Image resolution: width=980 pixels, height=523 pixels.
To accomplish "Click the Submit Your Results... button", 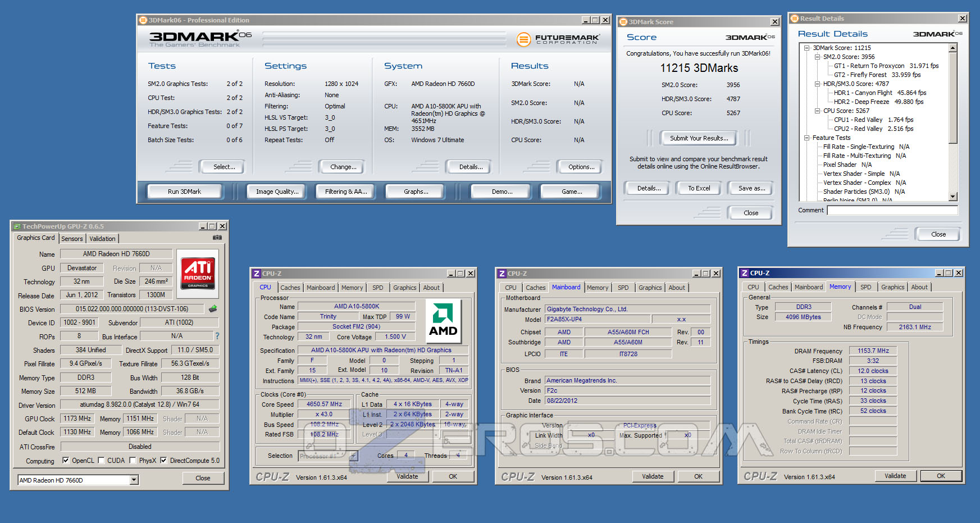I will click(699, 138).
